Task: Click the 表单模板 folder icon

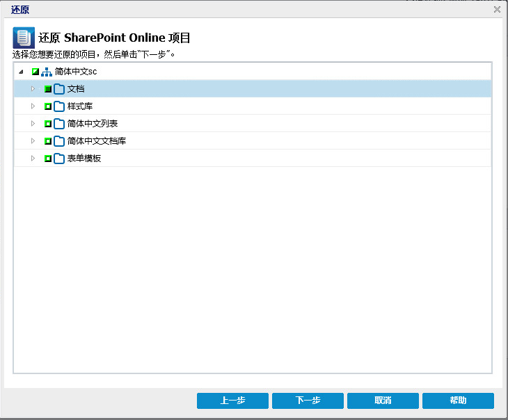Action: [x=59, y=159]
